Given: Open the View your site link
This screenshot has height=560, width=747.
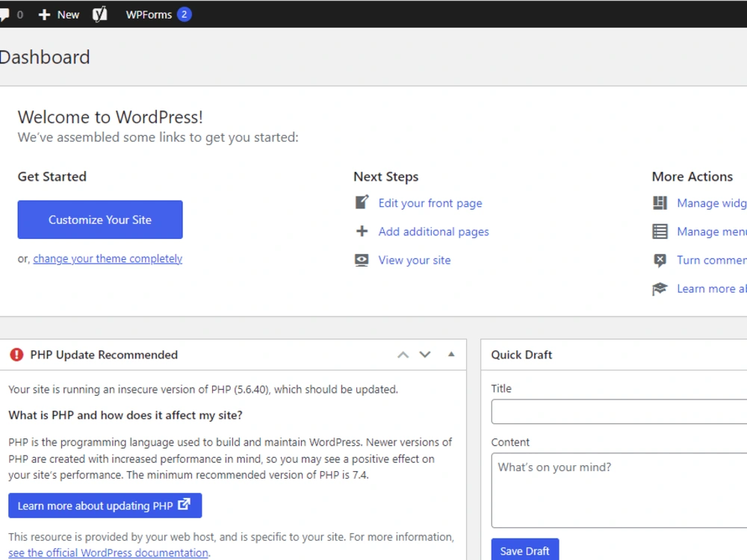Looking at the screenshot, I should (x=415, y=261).
